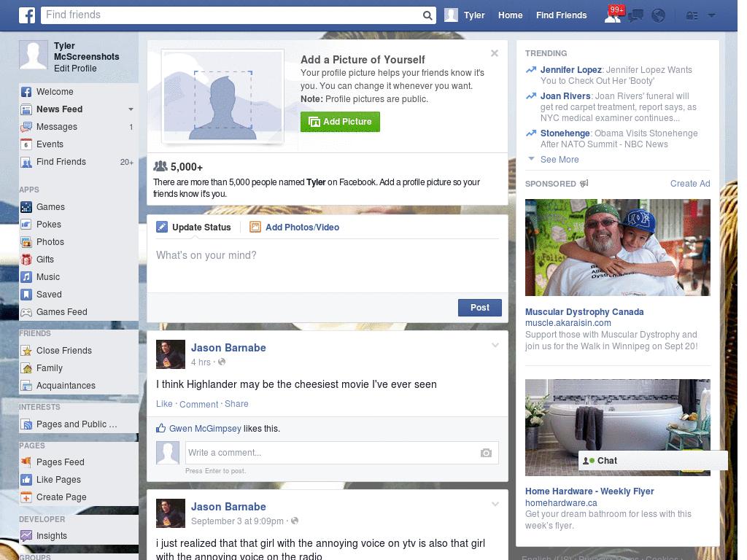Open Stonehenge trending topic
Screen dimensions: 747x560
click(565, 133)
